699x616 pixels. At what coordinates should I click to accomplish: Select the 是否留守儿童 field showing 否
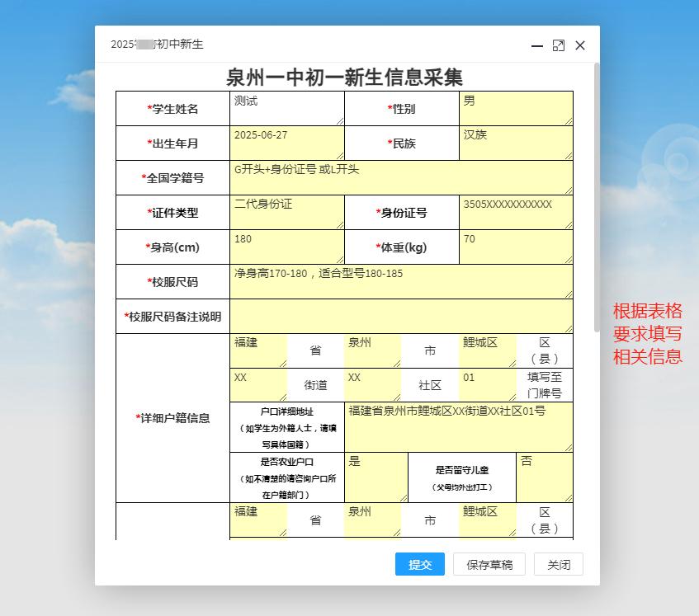tap(544, 477)
